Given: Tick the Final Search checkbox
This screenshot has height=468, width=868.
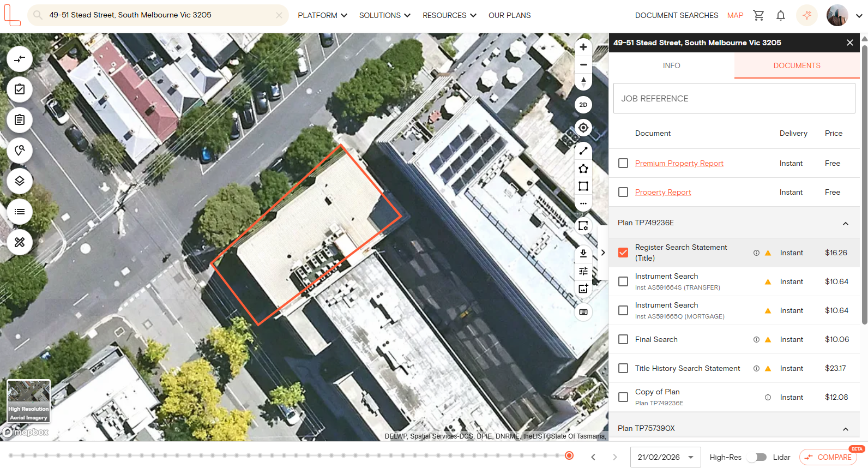Looking at the screenshot, I should click(623, 339).
